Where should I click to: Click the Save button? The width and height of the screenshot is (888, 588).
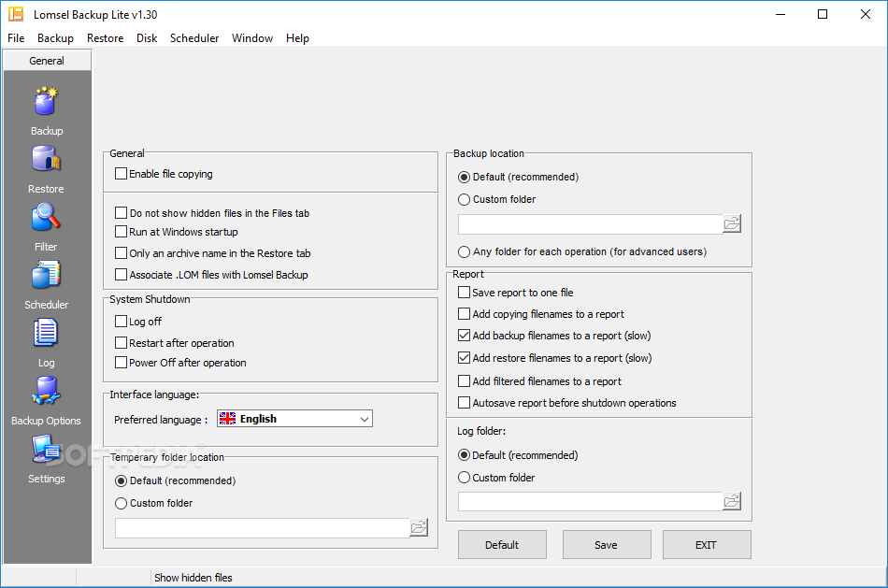pos(606,545)
